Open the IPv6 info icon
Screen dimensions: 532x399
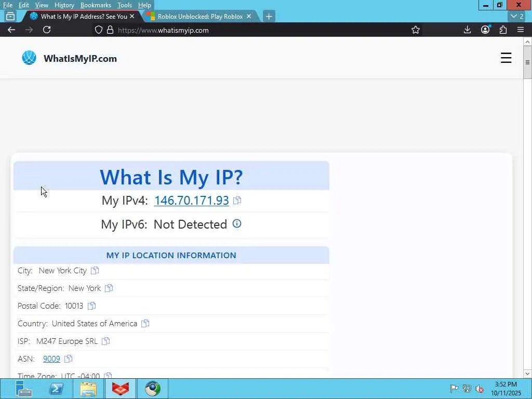click(237, 223)
